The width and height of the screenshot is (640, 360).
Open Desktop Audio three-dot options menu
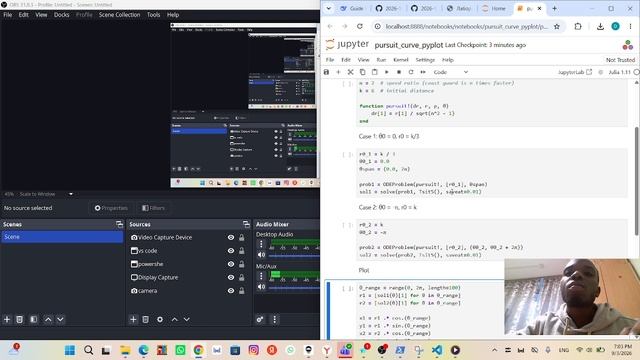261,244
